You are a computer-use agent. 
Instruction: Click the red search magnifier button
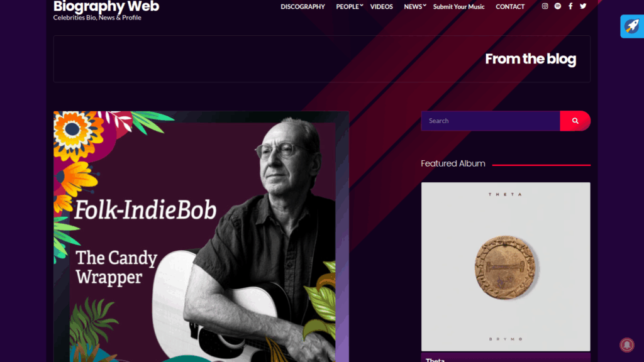pos(575,121)
